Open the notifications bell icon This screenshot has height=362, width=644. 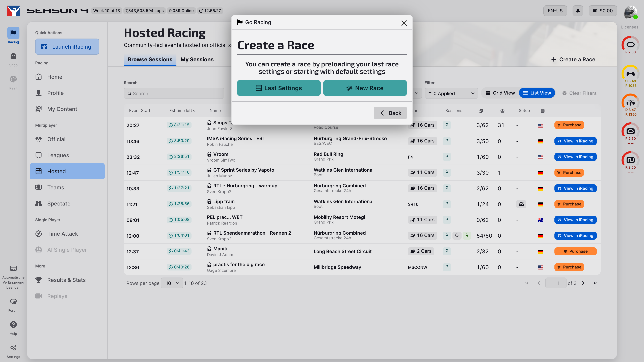pos(578,11)
